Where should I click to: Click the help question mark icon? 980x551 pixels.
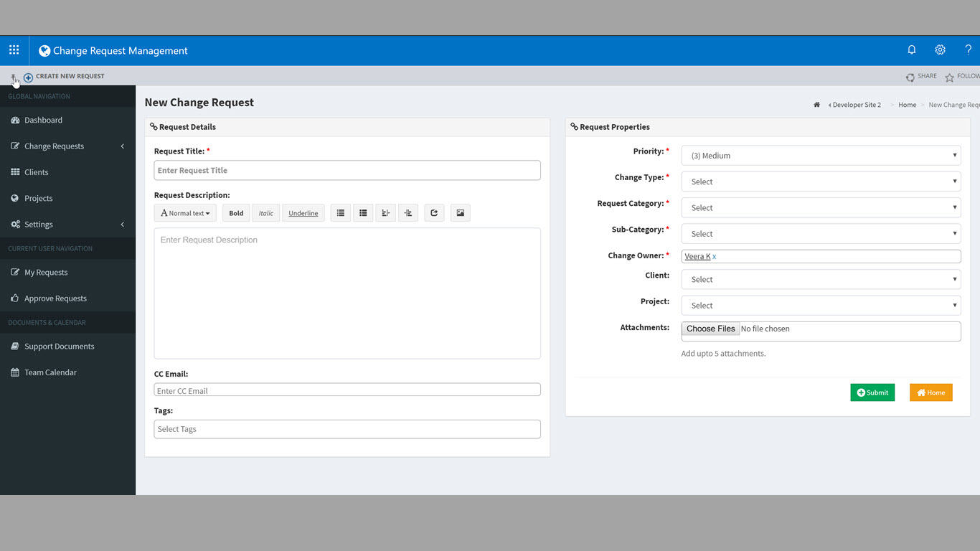(968, 50)
